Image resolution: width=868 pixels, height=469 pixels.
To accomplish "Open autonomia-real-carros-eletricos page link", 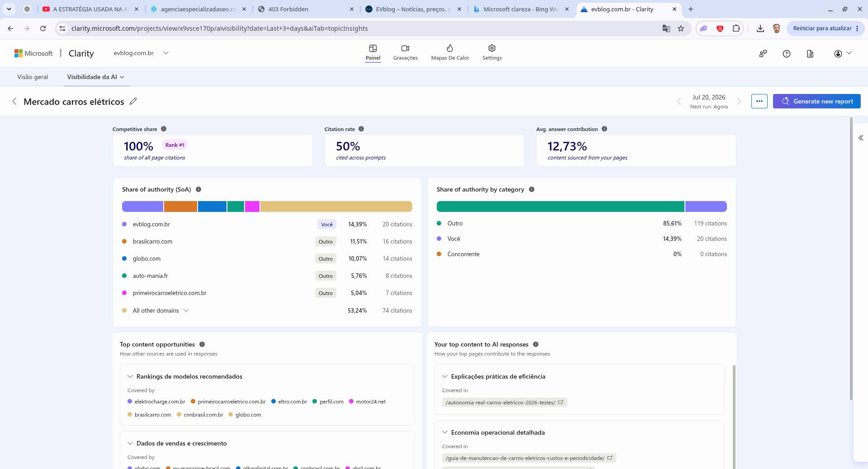I will (505, 402).
